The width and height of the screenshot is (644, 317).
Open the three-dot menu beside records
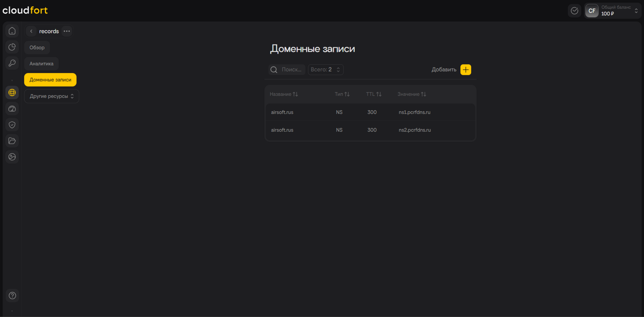point(67,31)
